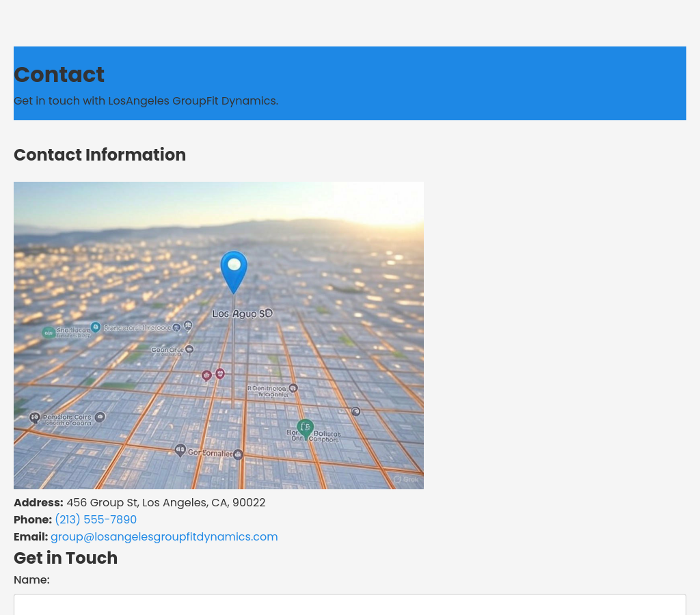Click the large green pin on the map
700x615 pixels.
pyautogui.click(x=305, y=428)
